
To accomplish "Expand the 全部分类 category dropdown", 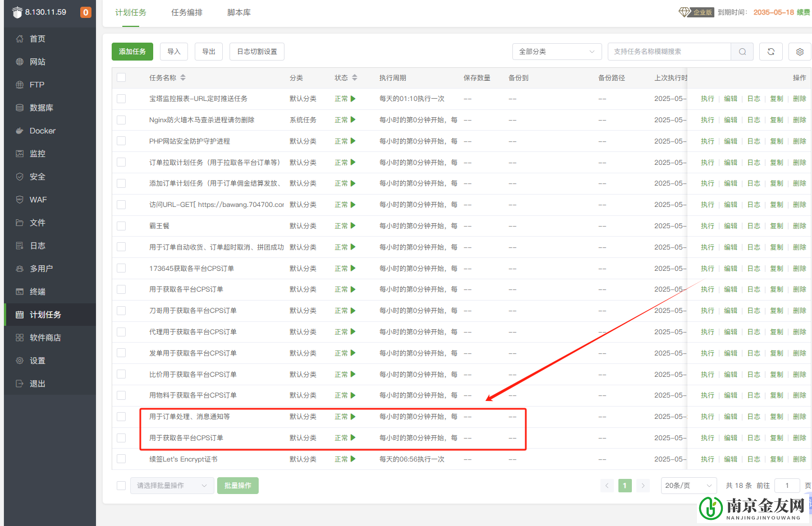I will 556,52.
